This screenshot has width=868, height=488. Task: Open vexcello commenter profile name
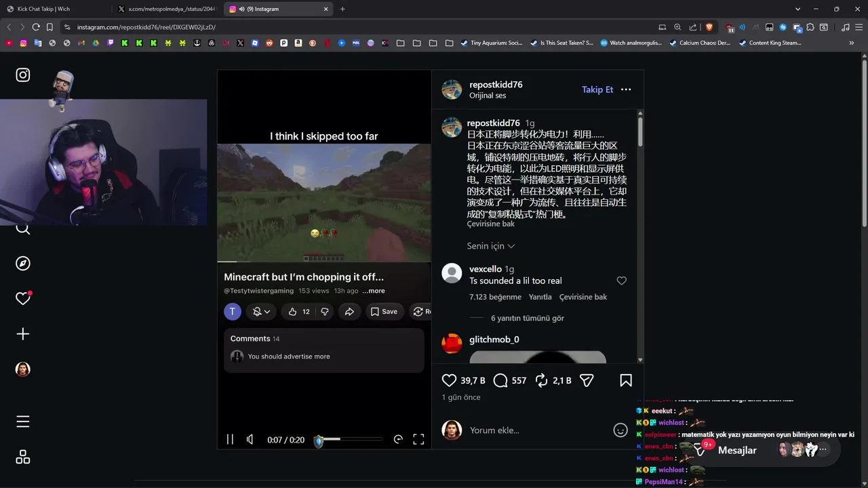[x=486, y=269]
